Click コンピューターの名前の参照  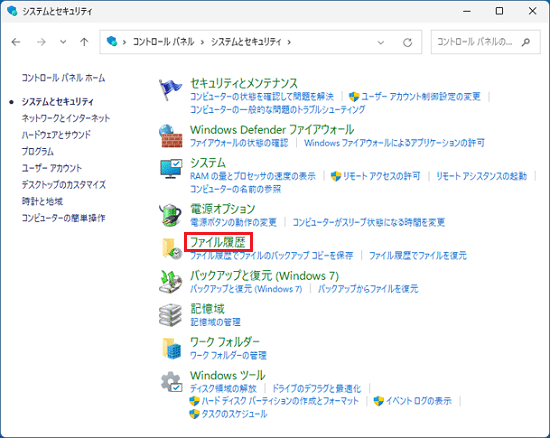(235, 189)
